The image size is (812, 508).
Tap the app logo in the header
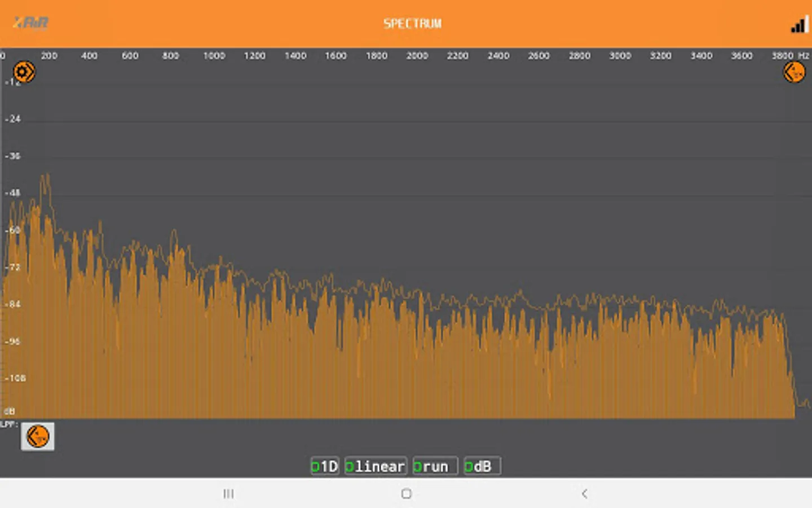(x=31, y=23)
